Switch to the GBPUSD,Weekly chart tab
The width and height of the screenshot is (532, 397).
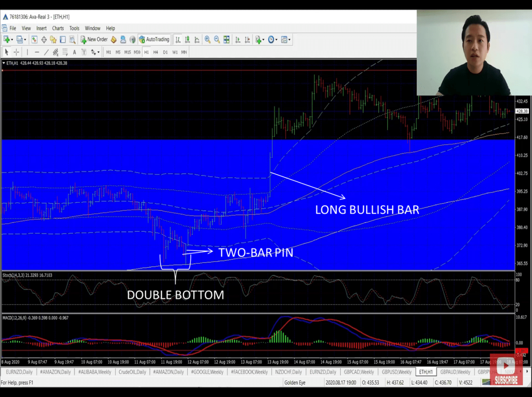(x=397, y=372)
